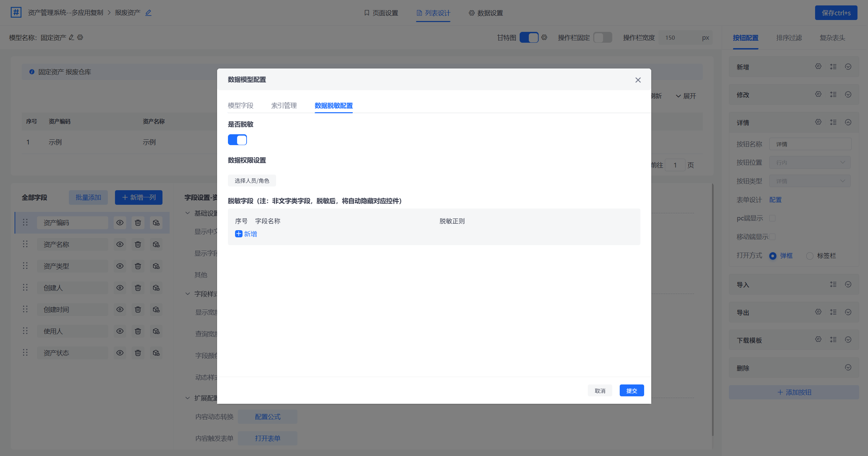Hide the 资产编码 column with eye icon
Viewport: 868px width, 456px height.
pos(120,223)
